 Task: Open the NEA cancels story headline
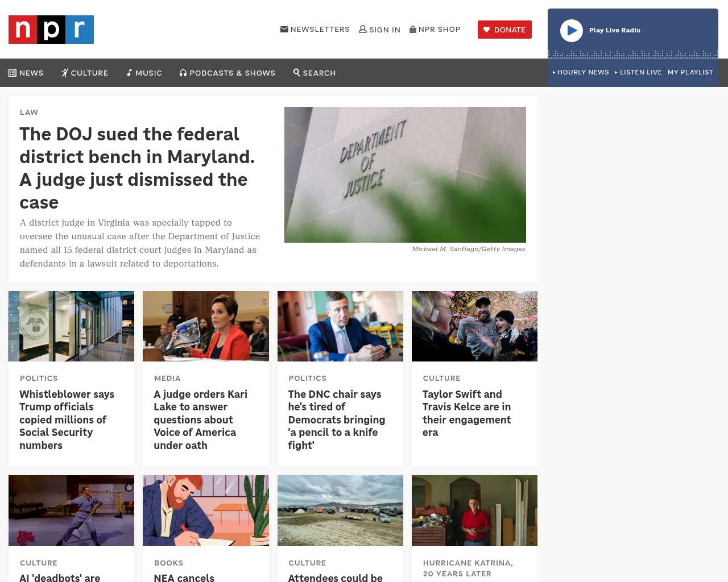184,577
